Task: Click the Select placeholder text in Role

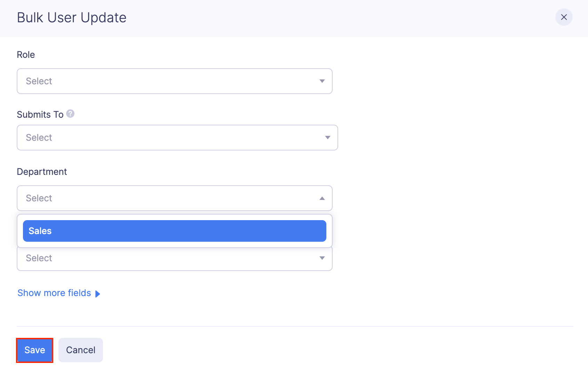Action: coord(39,81)
